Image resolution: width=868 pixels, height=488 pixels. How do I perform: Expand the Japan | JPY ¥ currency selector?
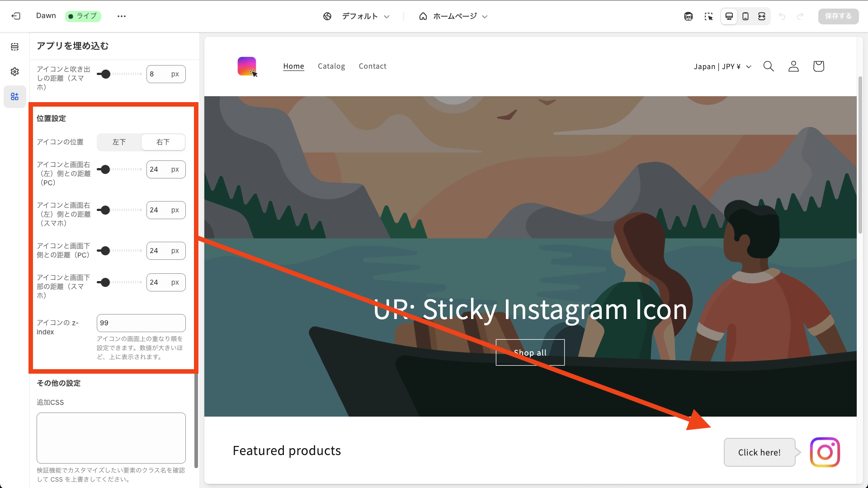click(x=722, y=66)
